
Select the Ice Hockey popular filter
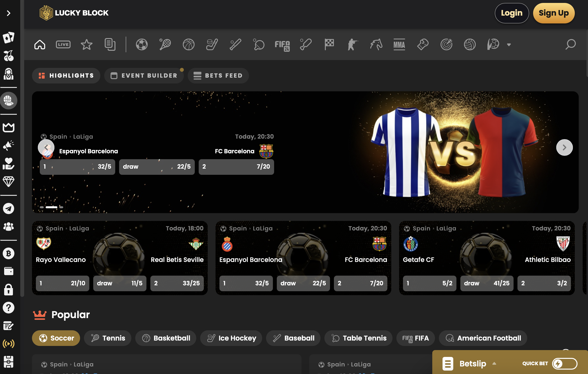pos(231,338)
